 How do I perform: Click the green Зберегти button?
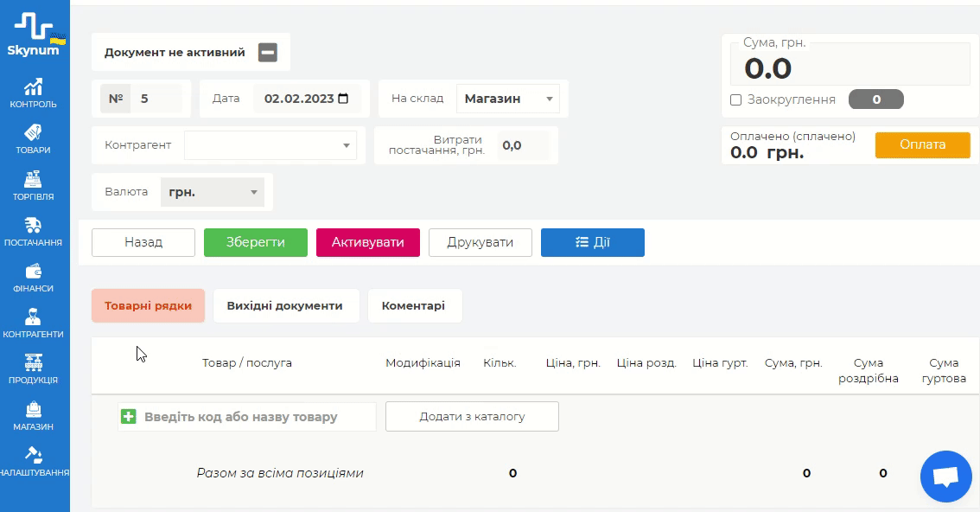255,242
